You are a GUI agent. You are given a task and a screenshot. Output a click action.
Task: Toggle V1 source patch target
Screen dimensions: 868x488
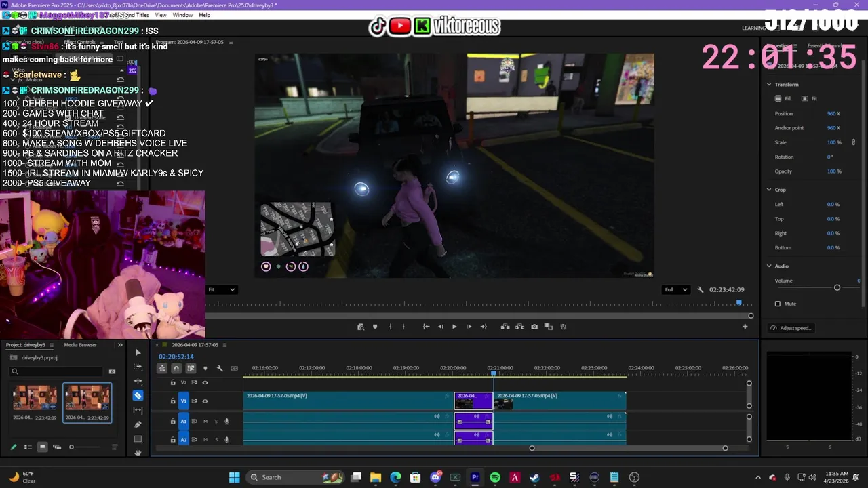(183, 401)
